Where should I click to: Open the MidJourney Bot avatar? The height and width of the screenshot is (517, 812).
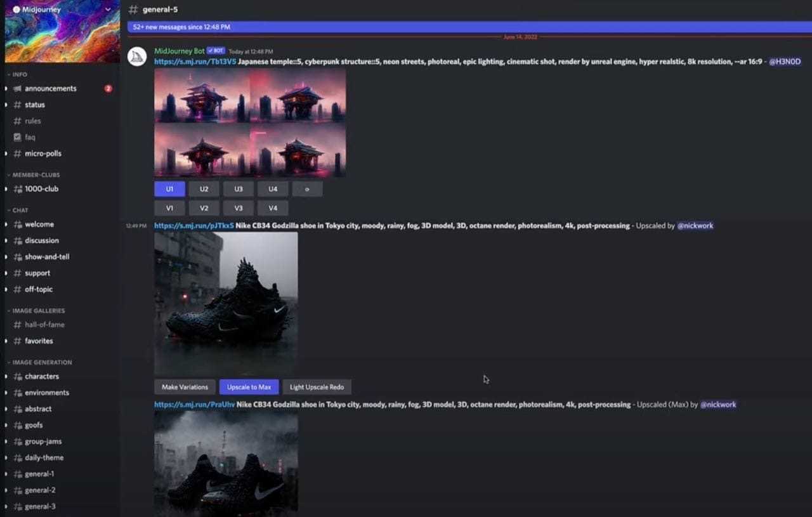click(x=137, y=56)
